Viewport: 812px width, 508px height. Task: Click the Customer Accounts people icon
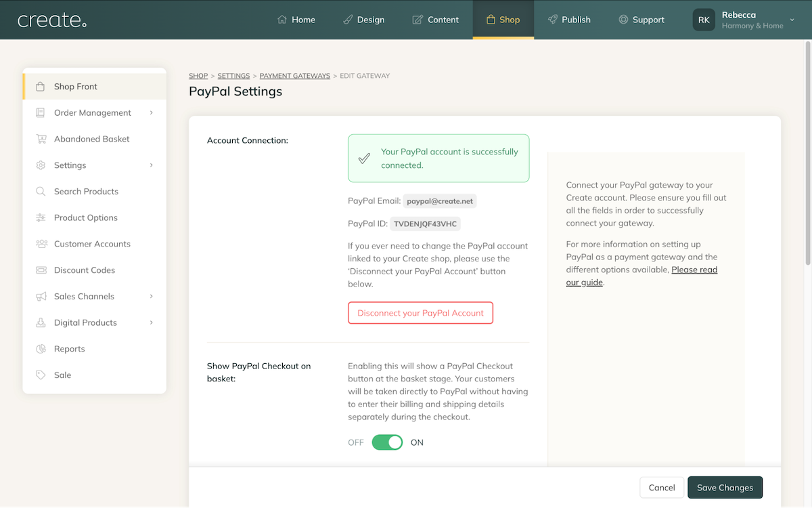click(41, 244)
